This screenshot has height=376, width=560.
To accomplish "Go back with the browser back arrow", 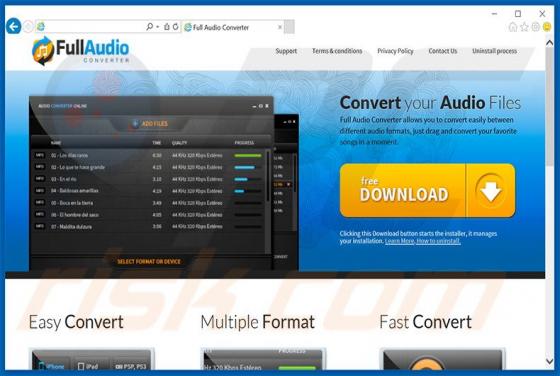I will pos(14,27).
